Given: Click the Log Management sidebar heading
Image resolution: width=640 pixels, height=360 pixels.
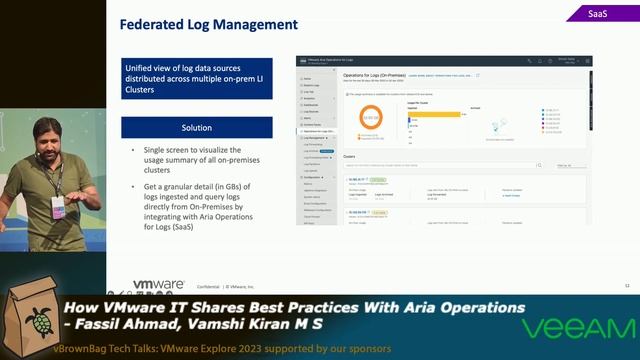Looking at the screenshot, I should pos(314,138).
